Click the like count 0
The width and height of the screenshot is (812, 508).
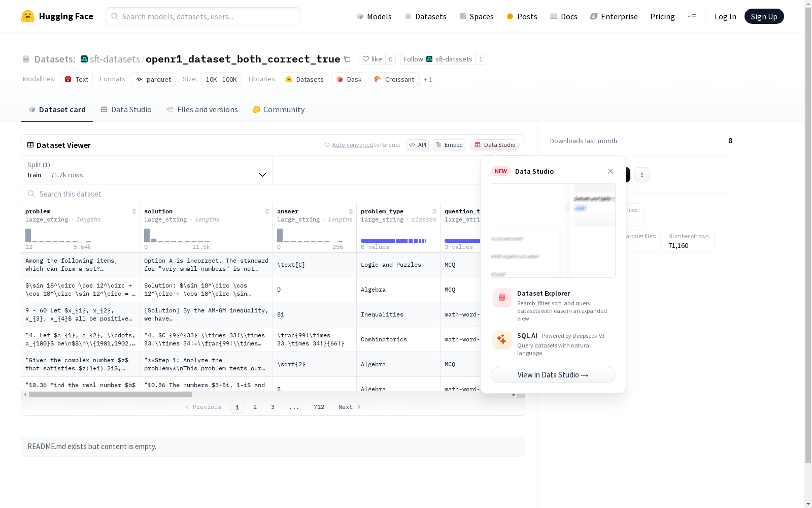[x=390, y=59]
